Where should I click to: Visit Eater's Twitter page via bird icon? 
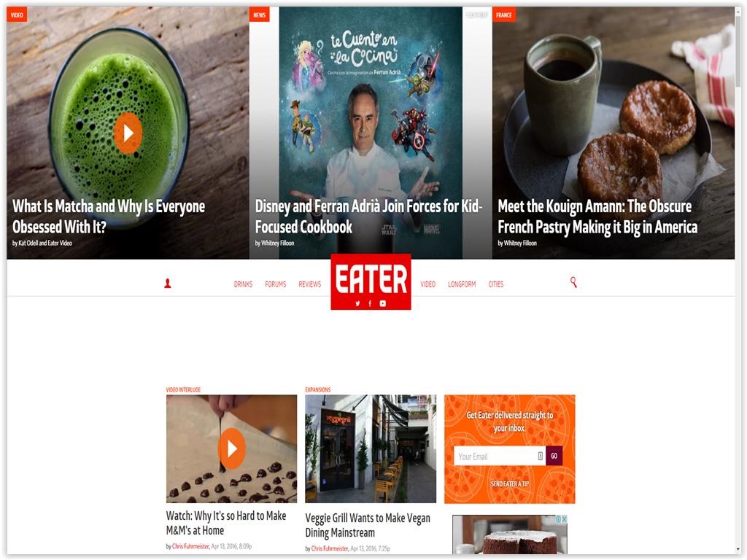[357, 303]
